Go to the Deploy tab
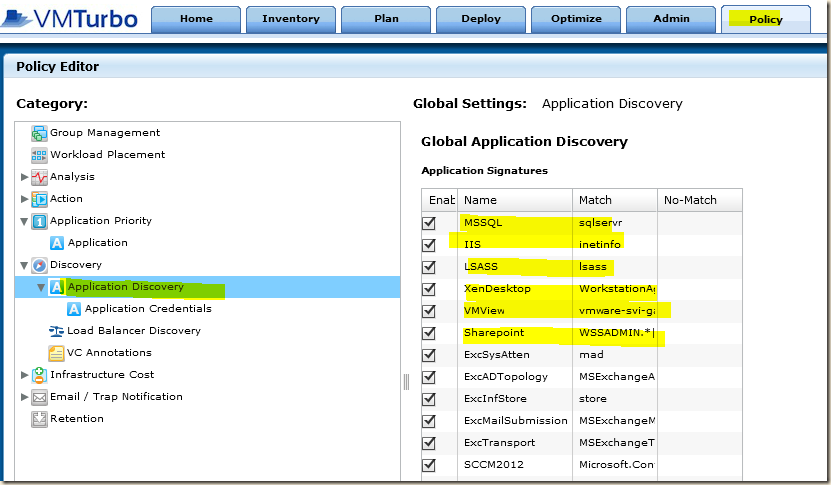This screenshot has width=831, height=485. tap(481, 19)
